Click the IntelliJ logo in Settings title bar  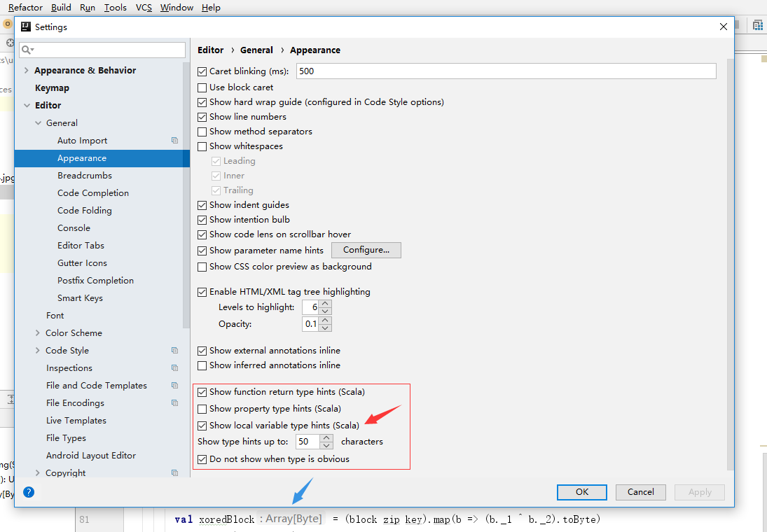pyautogui.click(x=26, y=27)
